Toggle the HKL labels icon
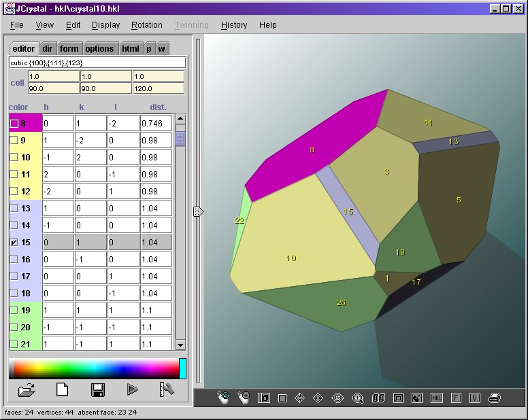Viewport: 528px width, 420px height. click(x=437, y=398)
